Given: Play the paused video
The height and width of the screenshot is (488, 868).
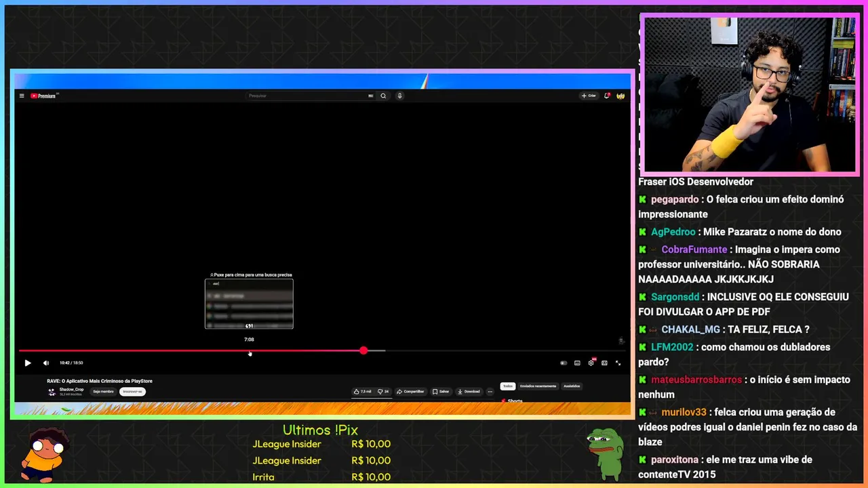Looking at the screenshot, I should coord(28,363).
